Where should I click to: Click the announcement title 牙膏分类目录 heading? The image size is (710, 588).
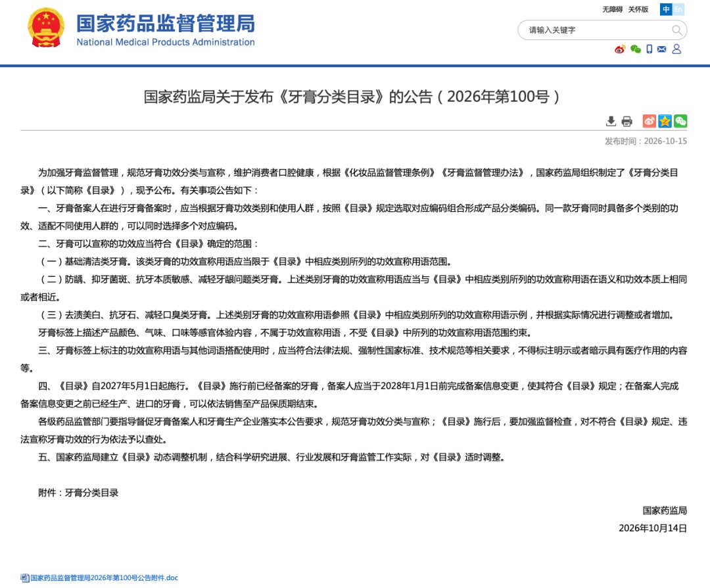coord(352,97)
